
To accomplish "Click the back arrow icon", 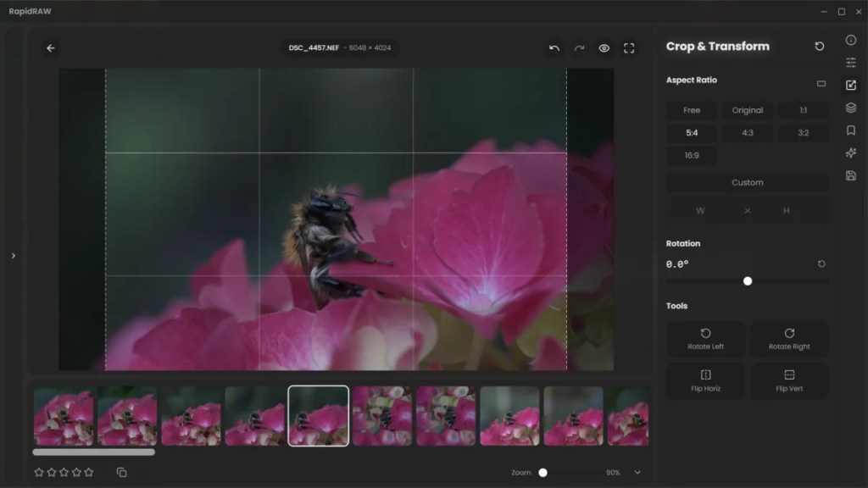I will pyautogui.click(x=51, y=48).
